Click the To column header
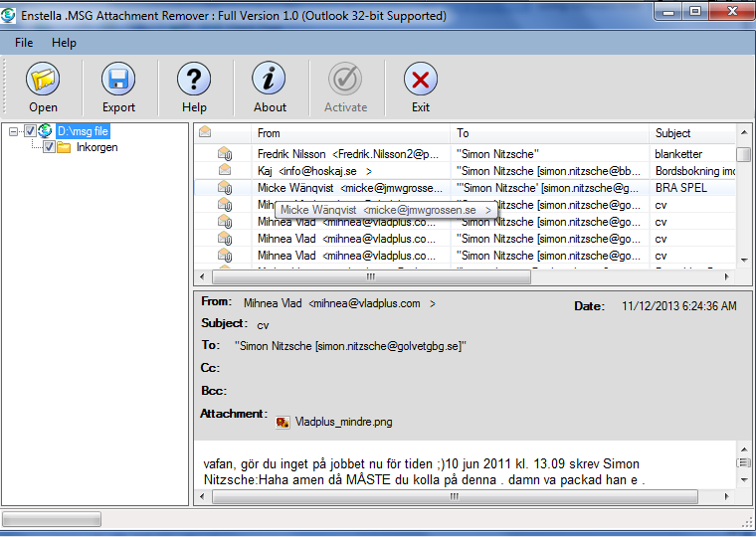 (x=463, y=133)
